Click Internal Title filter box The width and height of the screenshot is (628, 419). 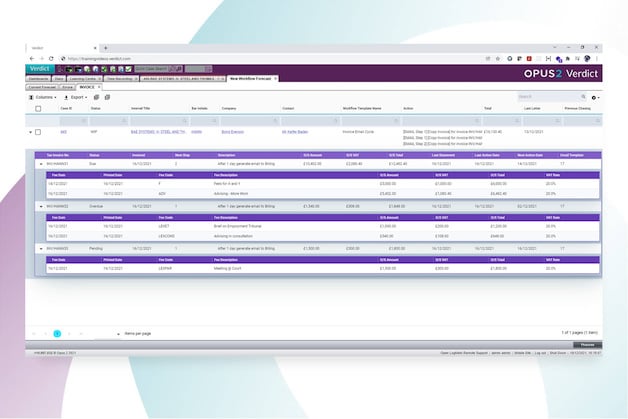tap(159, 121)
